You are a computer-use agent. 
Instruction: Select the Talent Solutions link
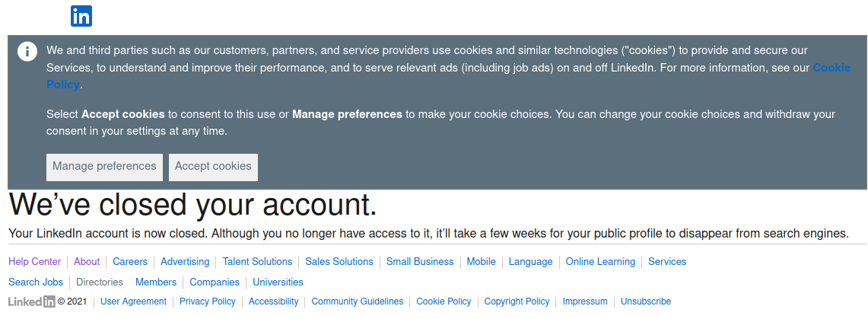[257, 262]
